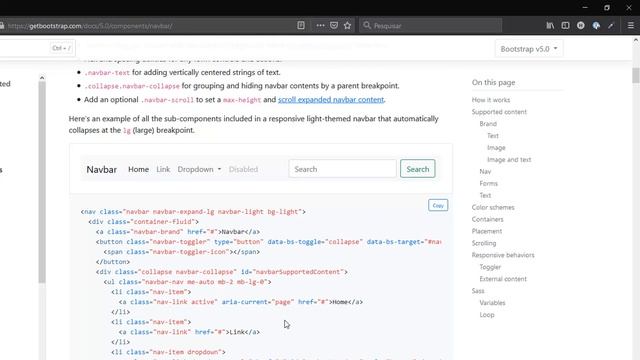The image size is (640, 360).
Task: Open scroll expanded navbar content link
Action: (331, 100)
